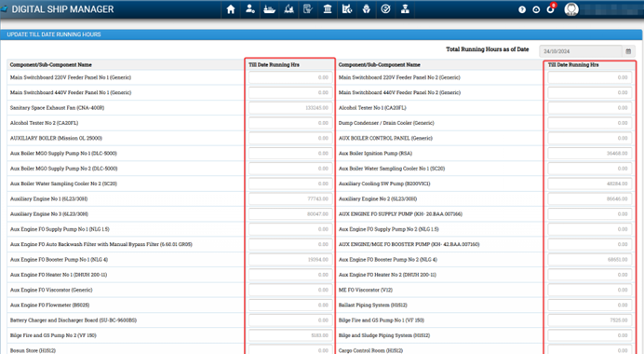The width and height of the screenshot is (644, 354).
Task: Edit running hours for Aux Boiler MGO Supply Pump No 1
Action: [x=290, y=154]
